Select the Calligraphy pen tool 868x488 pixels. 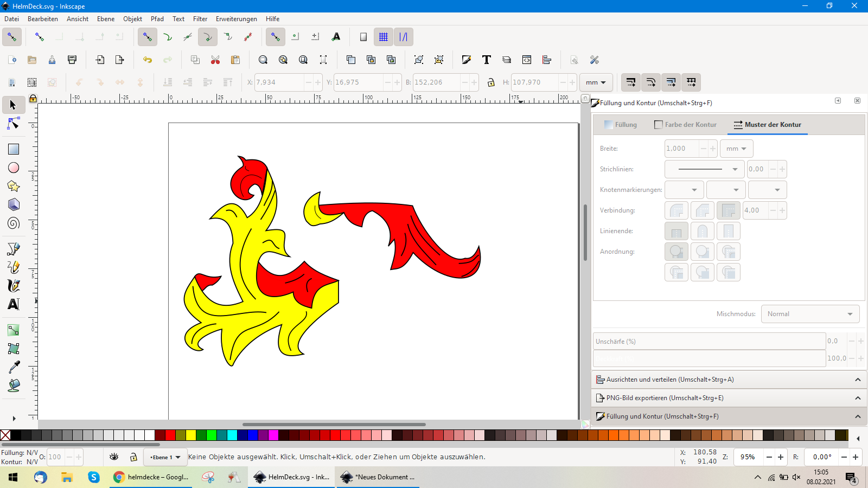[x=14, y=286]
